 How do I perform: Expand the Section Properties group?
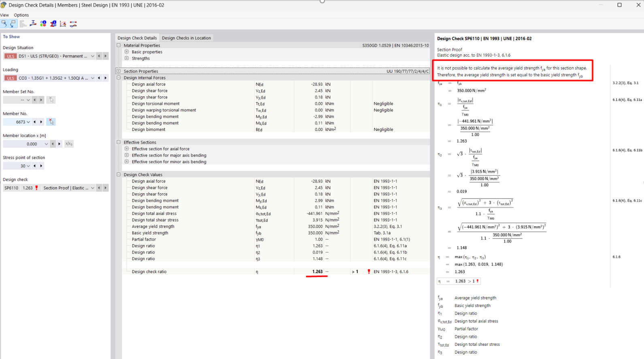[x=119, y=71]
